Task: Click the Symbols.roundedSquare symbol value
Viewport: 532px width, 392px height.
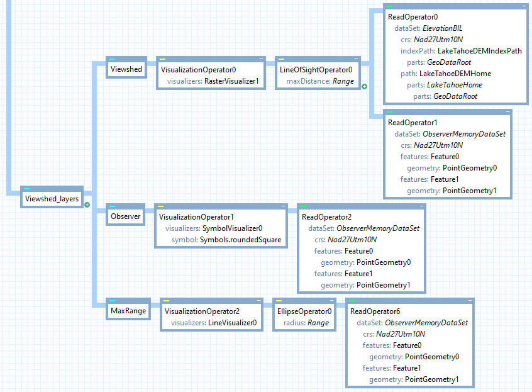Action: click(x=240, y=240)
